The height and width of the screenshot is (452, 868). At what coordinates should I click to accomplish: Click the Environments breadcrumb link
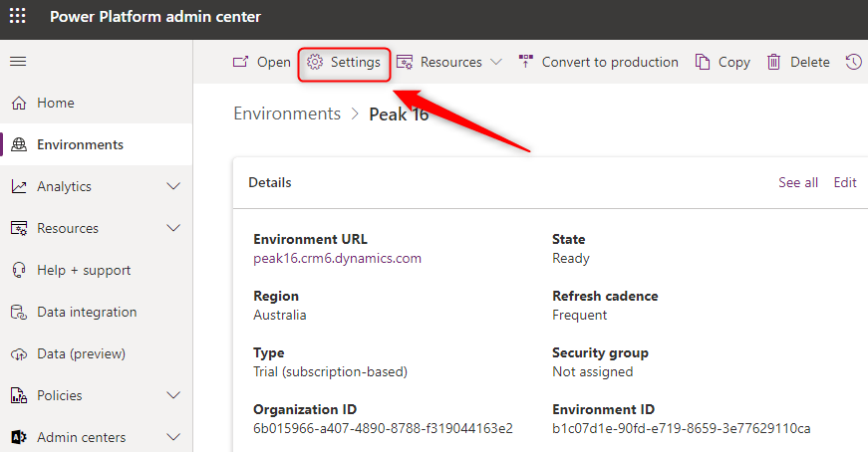point(287,114)
